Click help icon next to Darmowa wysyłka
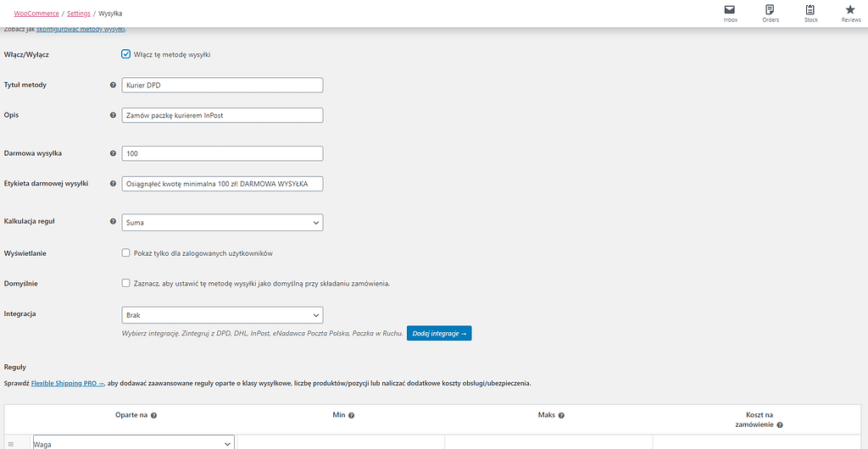This screenshot has width=868, height=449. 114,153
